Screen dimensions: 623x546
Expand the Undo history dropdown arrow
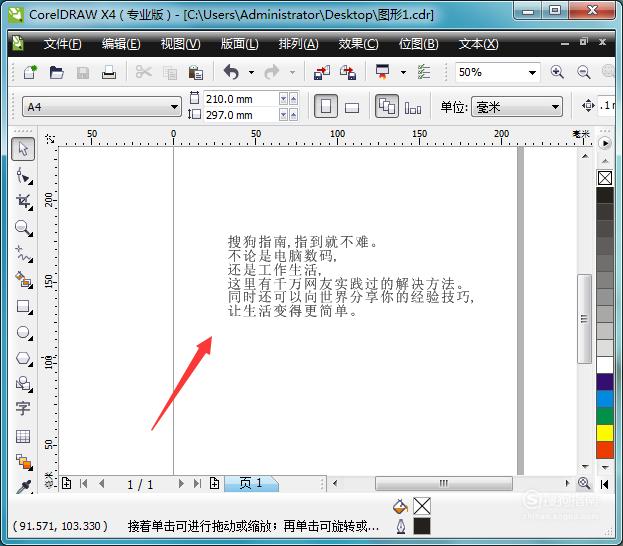[252, 72]
